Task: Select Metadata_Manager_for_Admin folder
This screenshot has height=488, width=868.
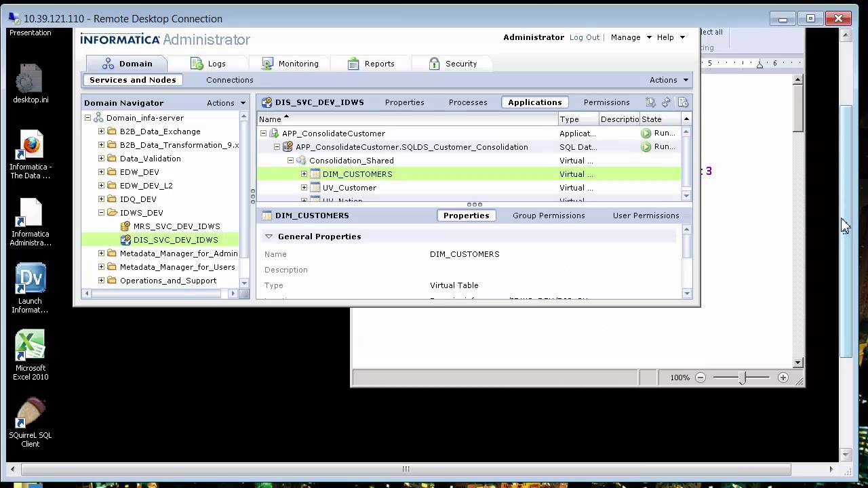Action: [x=178, y=253]
